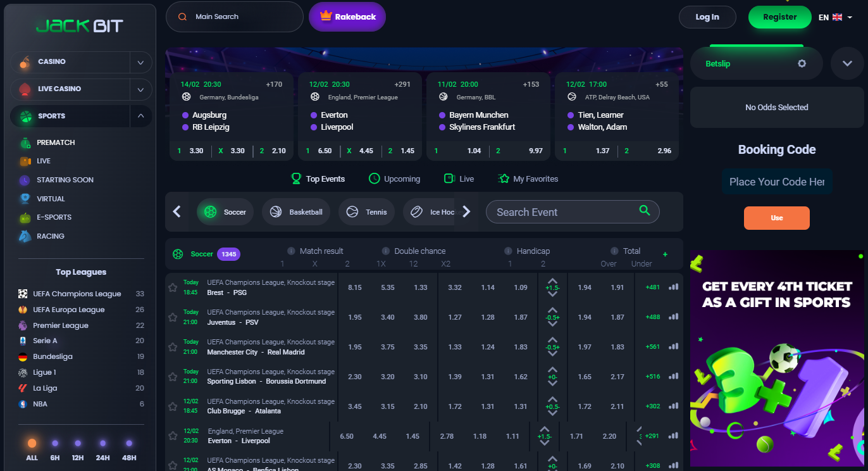This screenshot has height=471, width=868.
Task: View statistics for the Brest - PSG match
Action: tap(673, 287)
